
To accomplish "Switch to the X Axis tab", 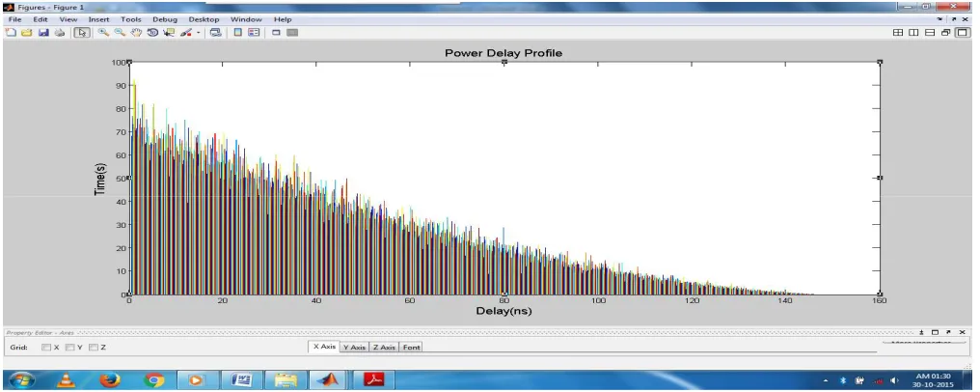I will (x=324, y=347).
